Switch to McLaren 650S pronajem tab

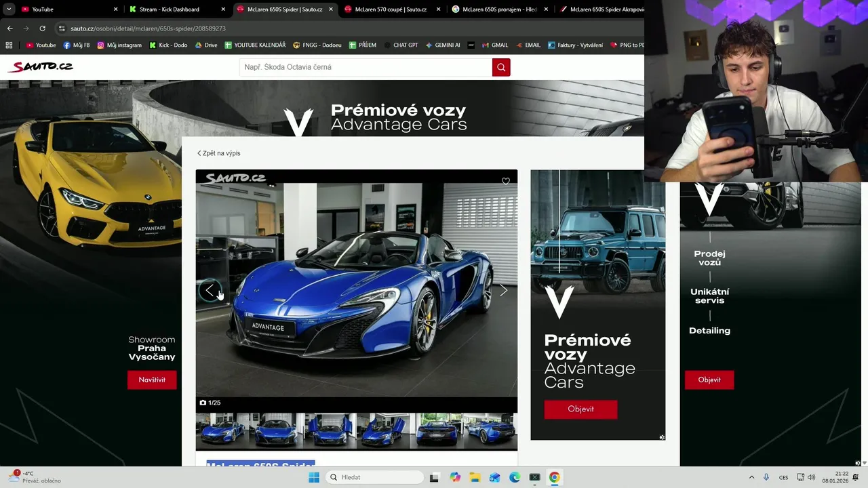click(x=500, y=9)
